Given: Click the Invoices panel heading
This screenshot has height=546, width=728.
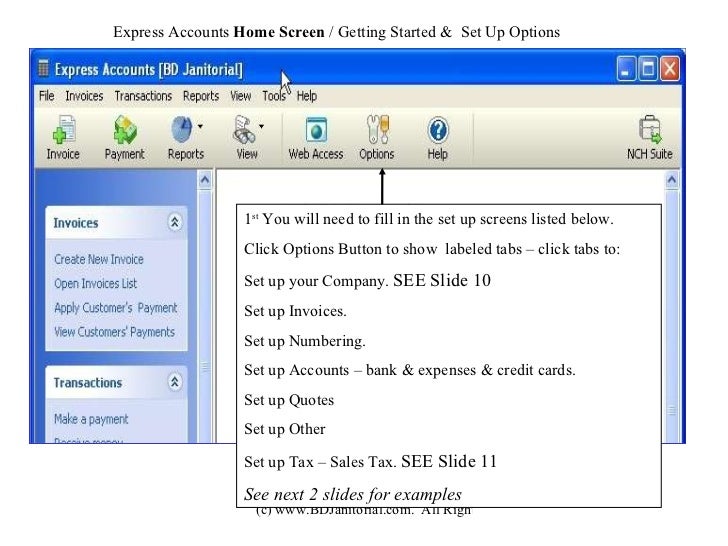Looking at the screenshot, I should [76, 223].
